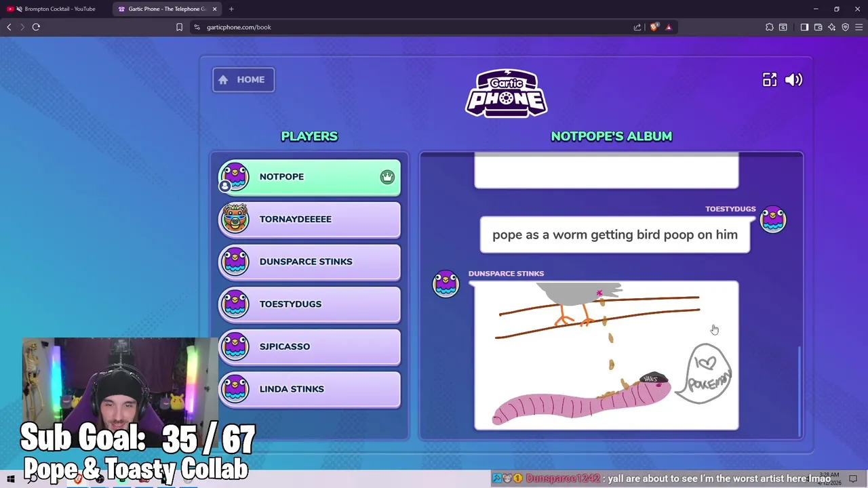Screen dimensions: 868x488
Task: Select TOESTYDUGS in the players list
Action: 309,304
